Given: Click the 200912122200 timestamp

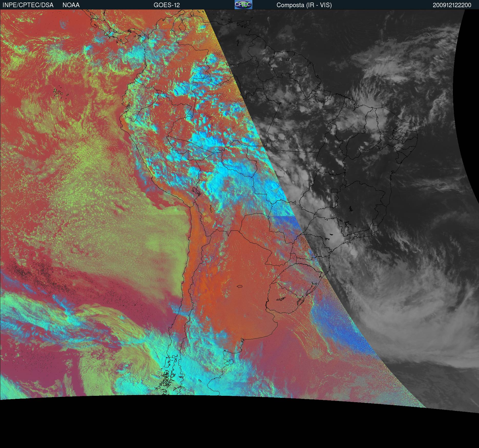Looking at the screenshot, I should [452, 5].
